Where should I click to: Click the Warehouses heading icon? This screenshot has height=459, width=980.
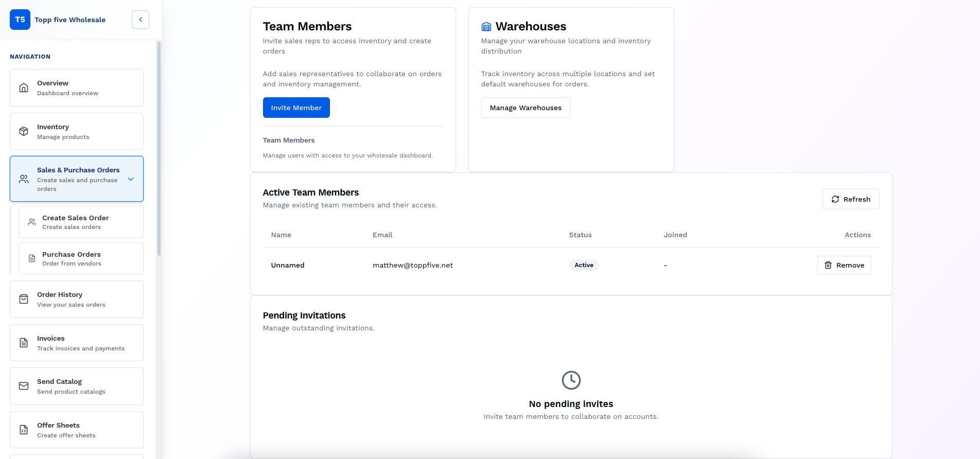click(486, 27)
